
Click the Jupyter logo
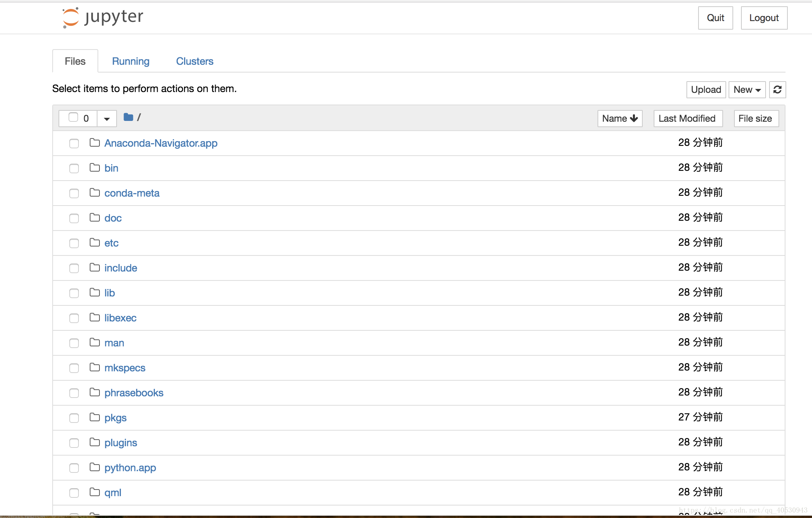tap(103, 18)
